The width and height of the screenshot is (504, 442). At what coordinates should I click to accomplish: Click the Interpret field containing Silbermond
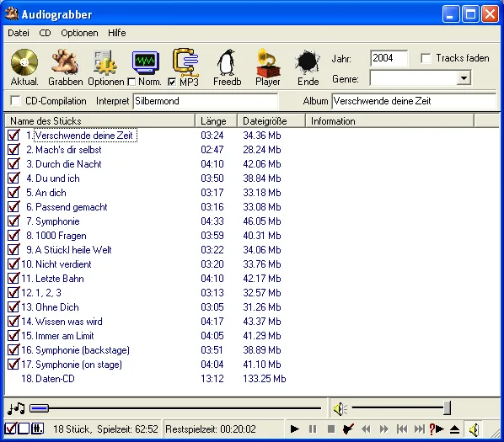(206, 101)
